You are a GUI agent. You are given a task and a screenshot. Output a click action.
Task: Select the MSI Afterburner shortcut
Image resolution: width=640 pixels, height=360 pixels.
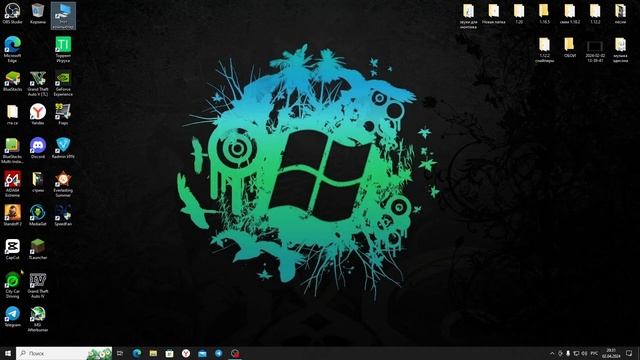click(38, 319)
